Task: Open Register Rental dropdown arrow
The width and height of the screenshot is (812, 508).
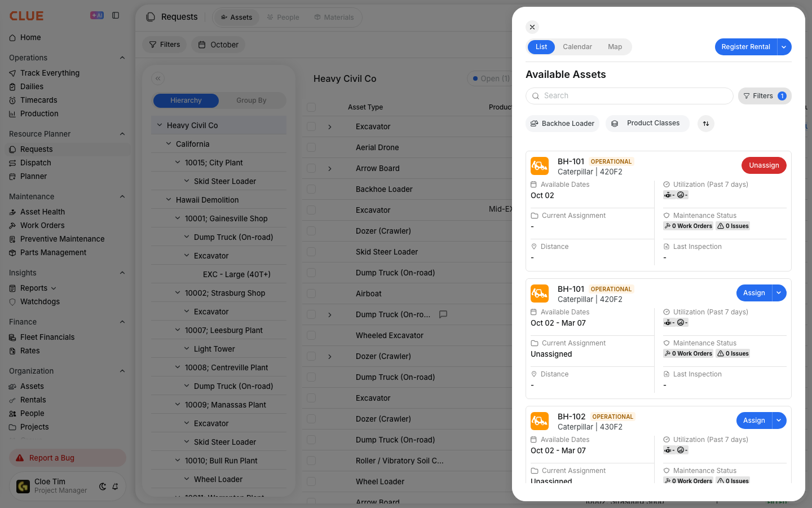Action: pyautogui.click(x=784, y=47)
